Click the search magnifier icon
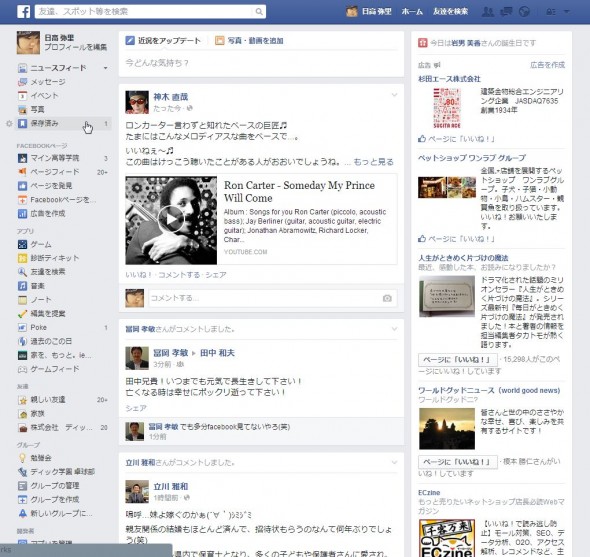The height and width of the screenshot is (557, 590). (x=259, y=12)
